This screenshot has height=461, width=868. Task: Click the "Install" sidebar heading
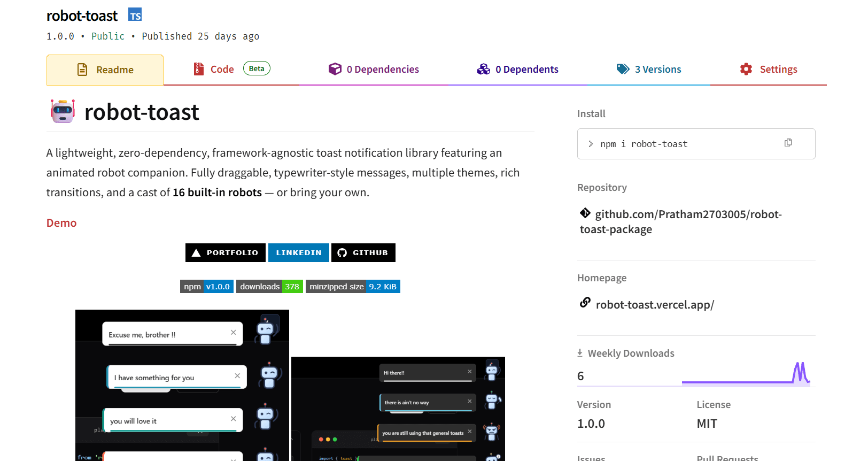pos(591,114)
